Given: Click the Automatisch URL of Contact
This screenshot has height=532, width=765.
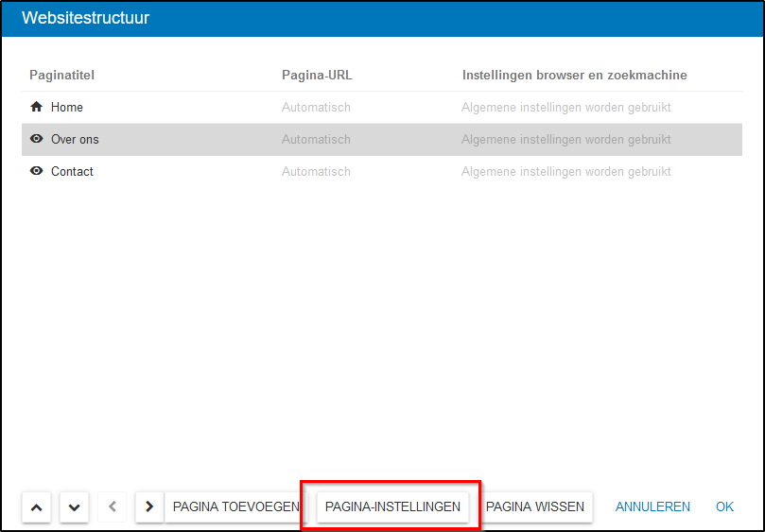Looking at the screenshot, I should pos(316,172).
